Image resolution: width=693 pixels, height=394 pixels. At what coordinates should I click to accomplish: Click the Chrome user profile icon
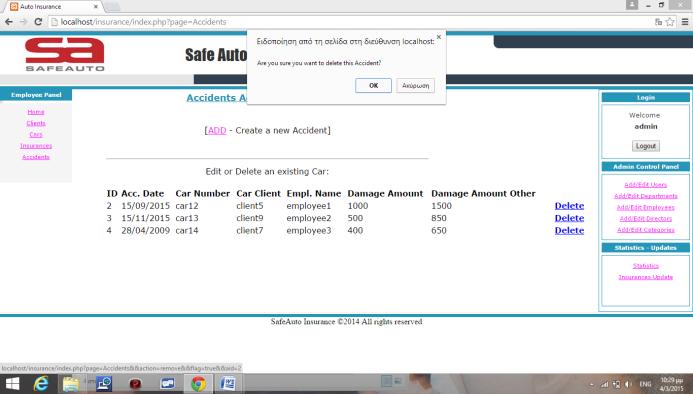click(632, 5)
